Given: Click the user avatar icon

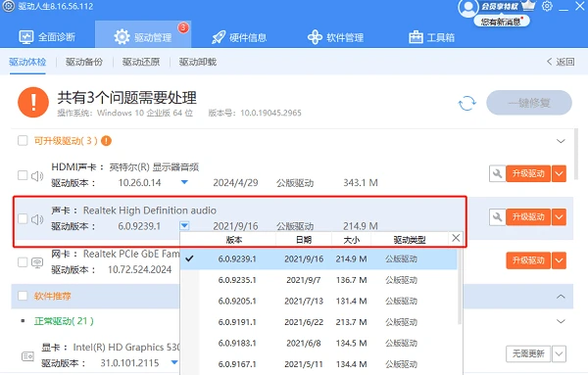Looking at the screenshot, I should pyautogui.click(x=467, y=8).
